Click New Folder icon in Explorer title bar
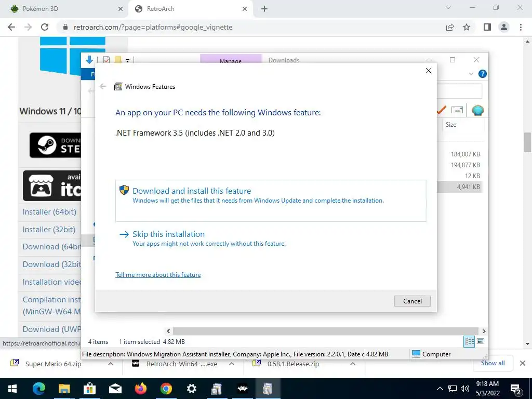 pos(118,60)
